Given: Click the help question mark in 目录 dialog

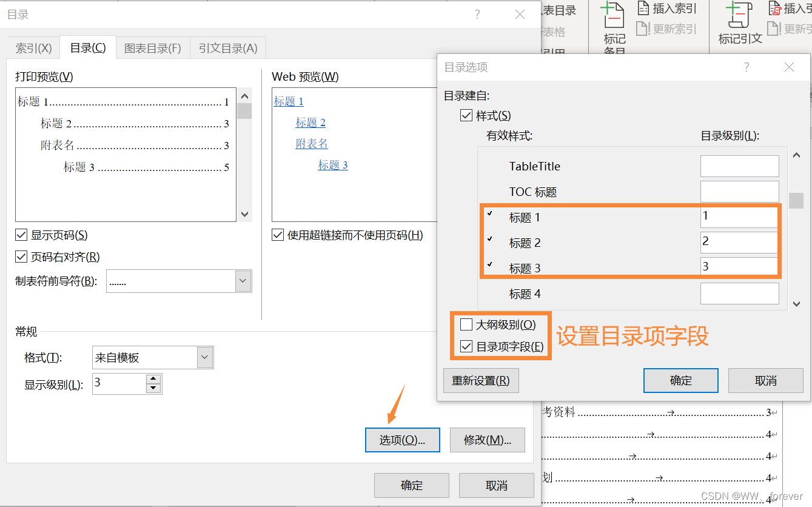Looking at the screenshot, I should (477, 15).
